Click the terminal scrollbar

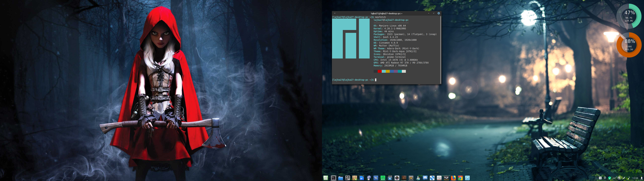(x=441, y=50)
